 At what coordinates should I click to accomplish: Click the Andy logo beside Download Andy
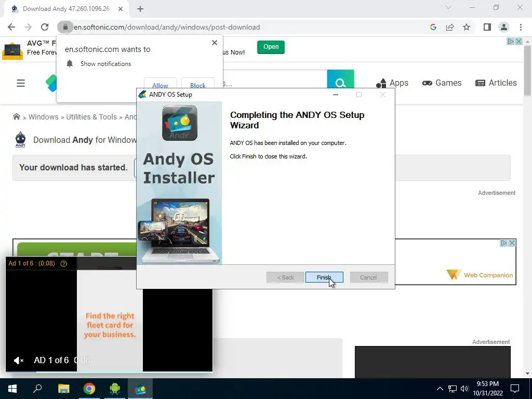[x=20, y=139]
